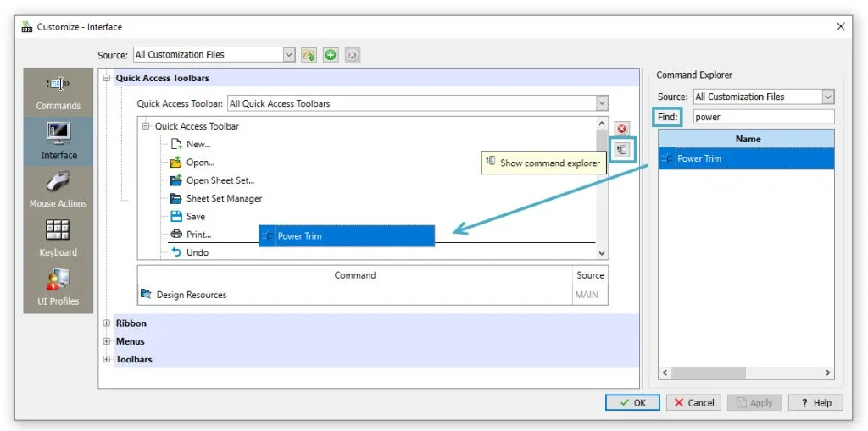Open the Keyboard customization section
Screen dimensions: 868x431
coord(58,236)
